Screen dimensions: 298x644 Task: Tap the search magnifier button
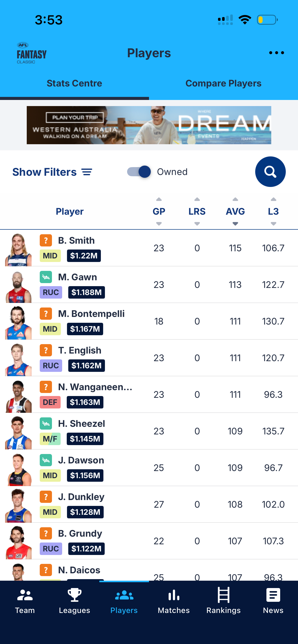pyautogui.click(x=270, y=172)
